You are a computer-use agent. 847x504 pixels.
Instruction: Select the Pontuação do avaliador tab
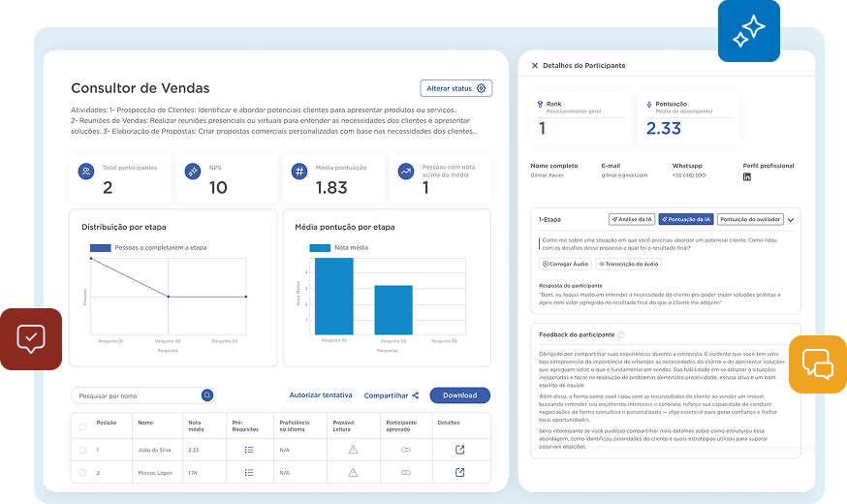tap(750, 220)
